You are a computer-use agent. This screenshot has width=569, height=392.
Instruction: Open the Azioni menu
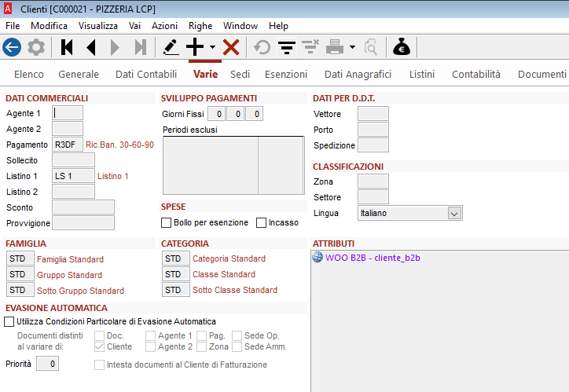[x=164, y=26]
